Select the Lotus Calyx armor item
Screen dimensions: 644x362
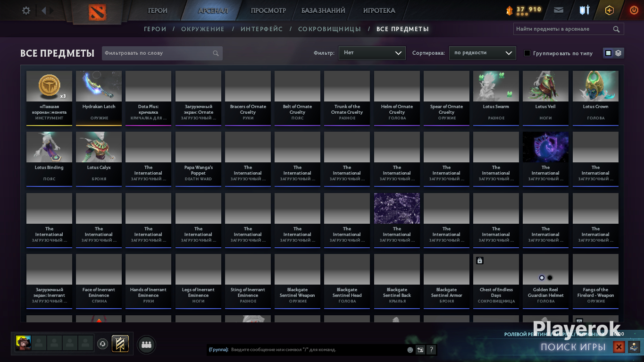[x=99, y=159]
